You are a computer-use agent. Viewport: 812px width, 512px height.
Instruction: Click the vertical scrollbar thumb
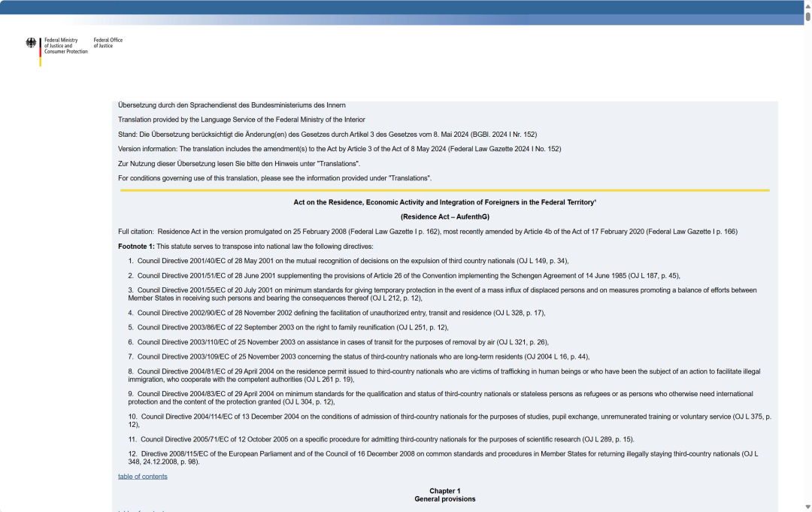point(807,16)
